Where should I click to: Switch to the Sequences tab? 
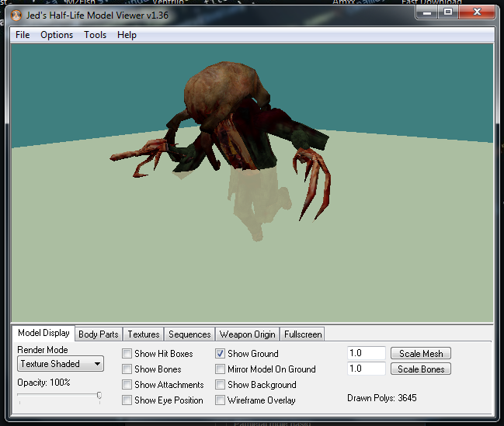[189, 334]
